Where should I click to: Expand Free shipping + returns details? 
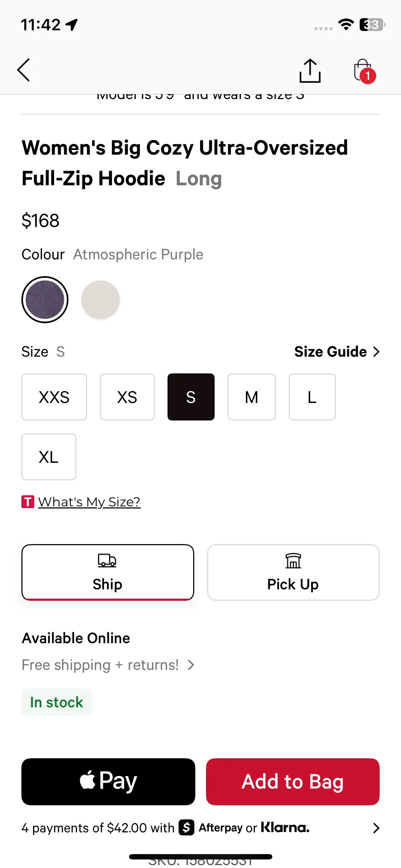pyautogui.click(x=191, y=665)
